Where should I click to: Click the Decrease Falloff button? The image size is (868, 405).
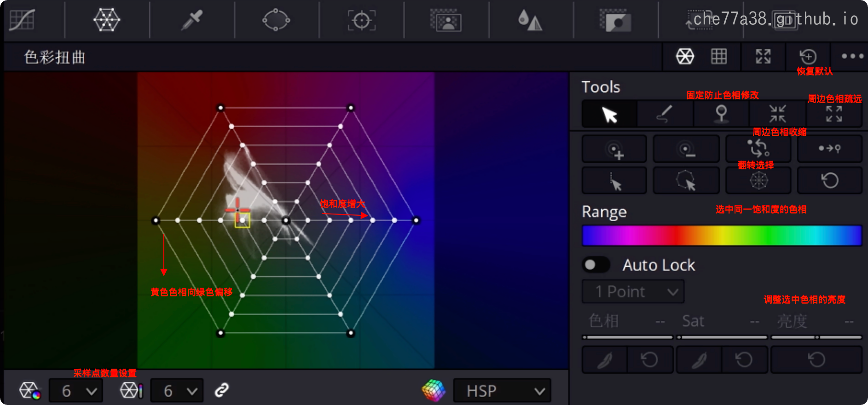pos(686,149)
